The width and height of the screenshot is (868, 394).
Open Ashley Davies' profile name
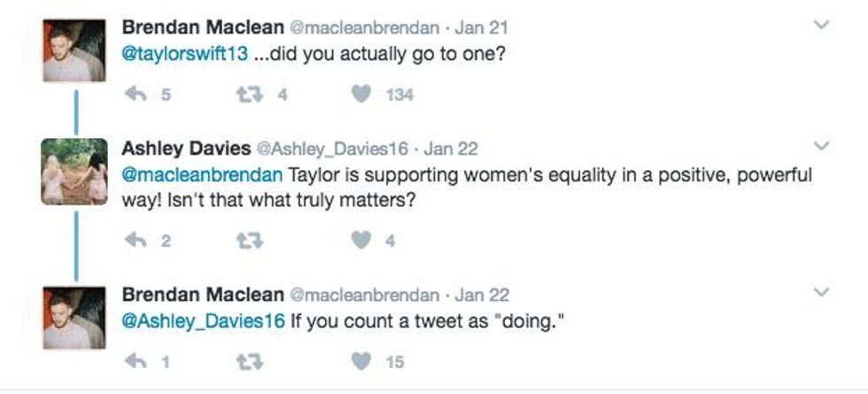[x=185, y=149]
